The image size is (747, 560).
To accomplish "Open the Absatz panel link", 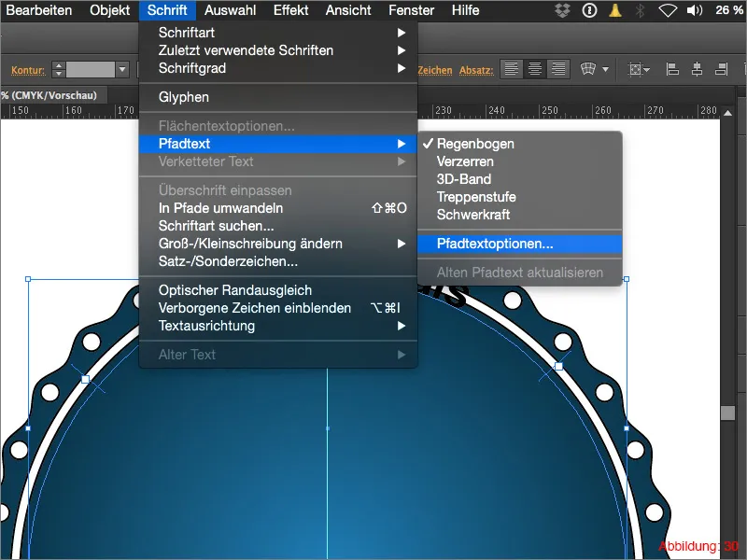I will pos(476,70).
